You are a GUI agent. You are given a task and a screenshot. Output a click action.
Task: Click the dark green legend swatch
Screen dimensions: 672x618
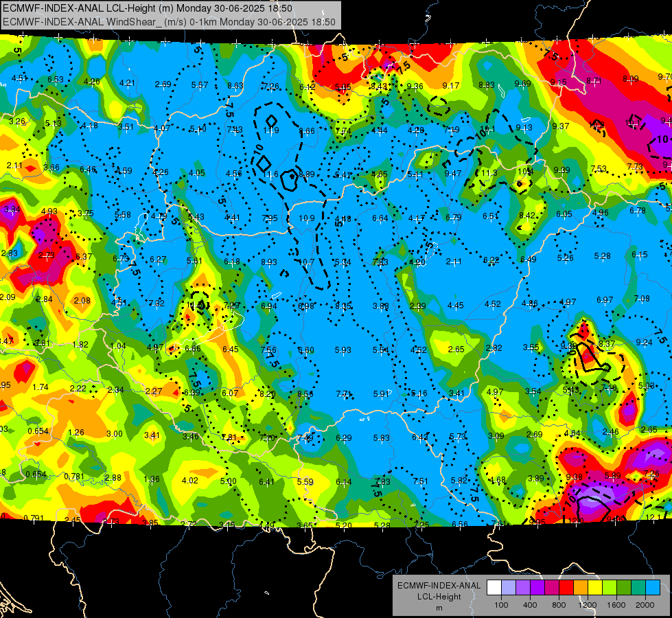click(624, 588)
